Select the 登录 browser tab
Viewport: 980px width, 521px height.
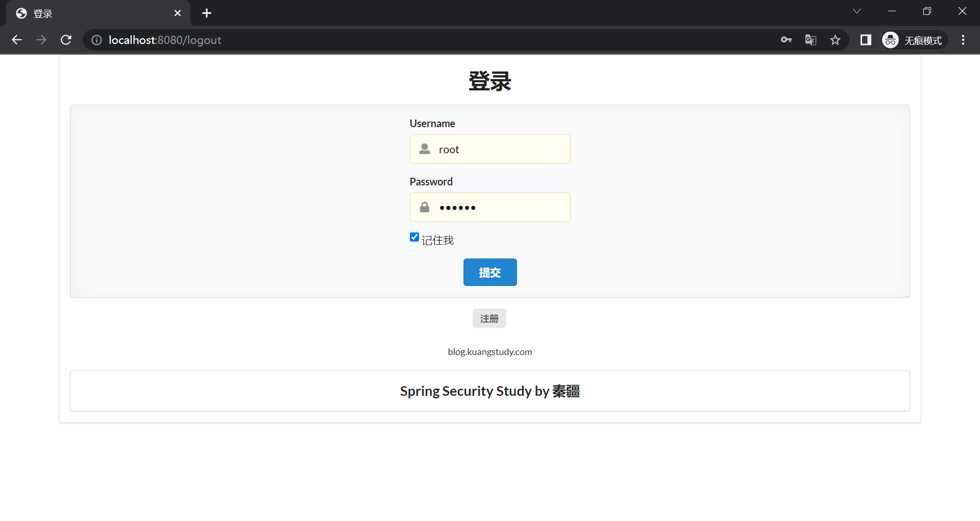pos(92,13)
